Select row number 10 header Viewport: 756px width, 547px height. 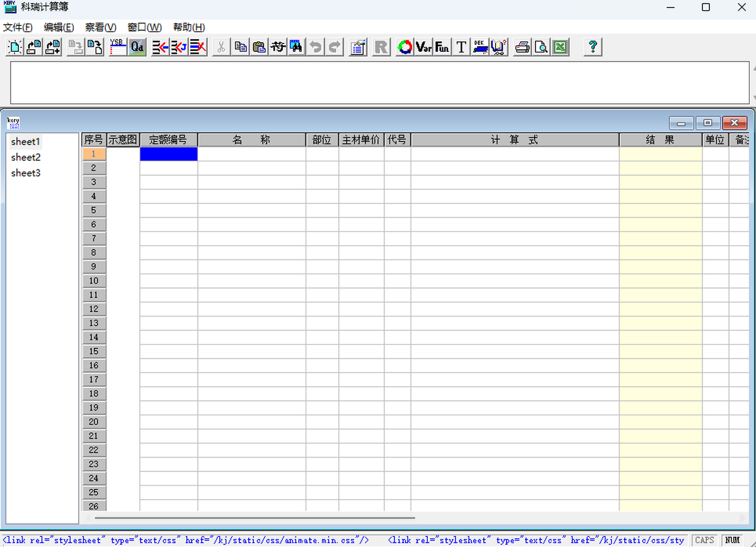(94, 281)
